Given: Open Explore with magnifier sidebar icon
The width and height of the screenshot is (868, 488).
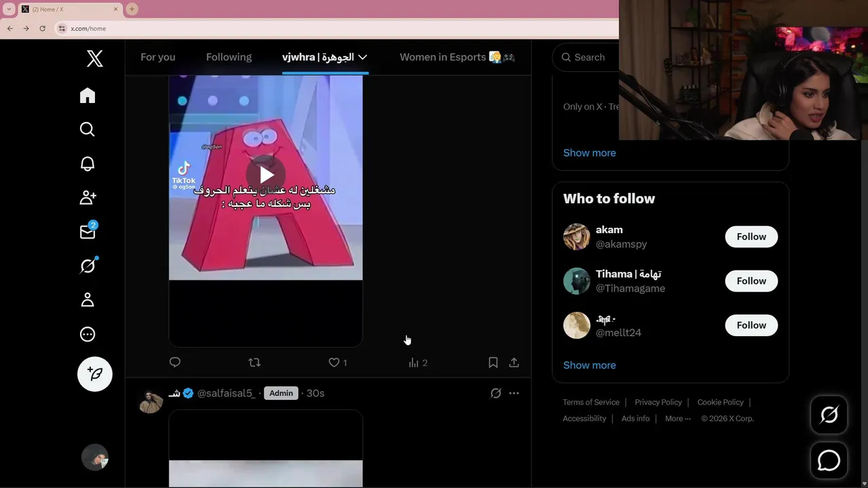Looking at the screenshot, I should (x=87, y=129).
